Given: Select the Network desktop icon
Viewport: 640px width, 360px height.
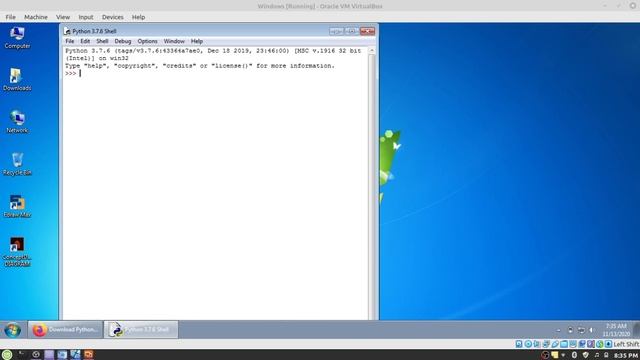Looking at the screenshot, I should [x=17, y=122].
